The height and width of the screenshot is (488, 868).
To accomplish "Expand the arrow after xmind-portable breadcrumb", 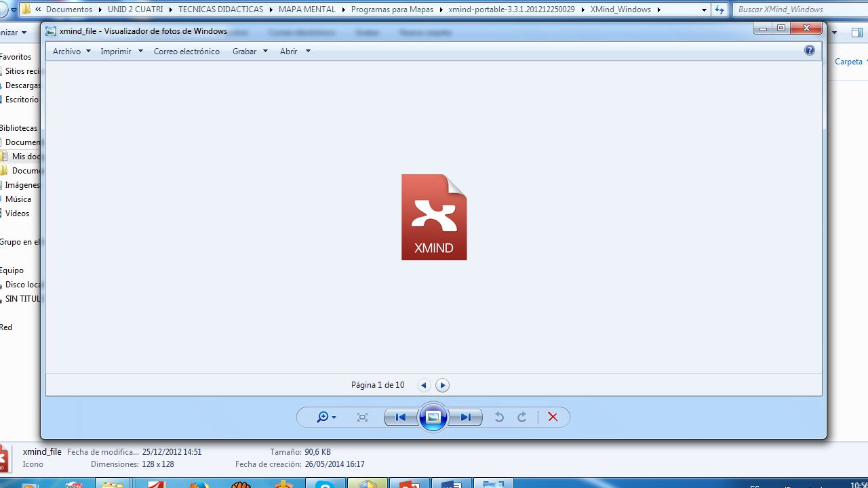I will tap(583, 9).
